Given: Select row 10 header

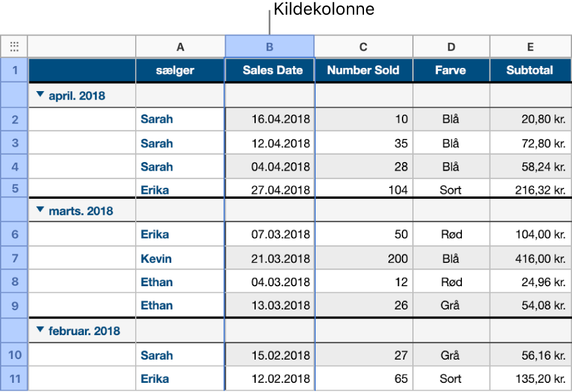Looking at the screenshot, I should coord(14,355).
